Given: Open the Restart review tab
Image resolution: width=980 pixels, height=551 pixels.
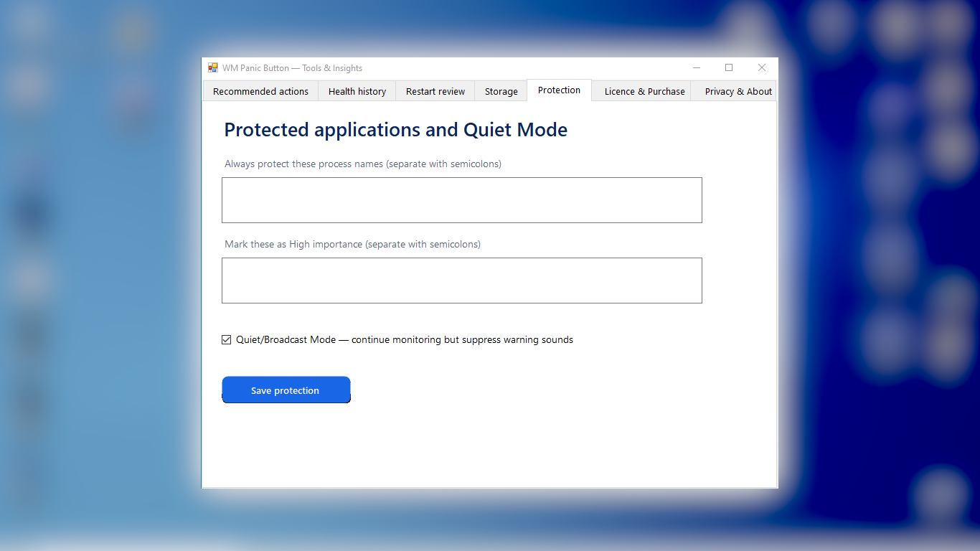Looking at the screenshot, I should pos(435,91).
